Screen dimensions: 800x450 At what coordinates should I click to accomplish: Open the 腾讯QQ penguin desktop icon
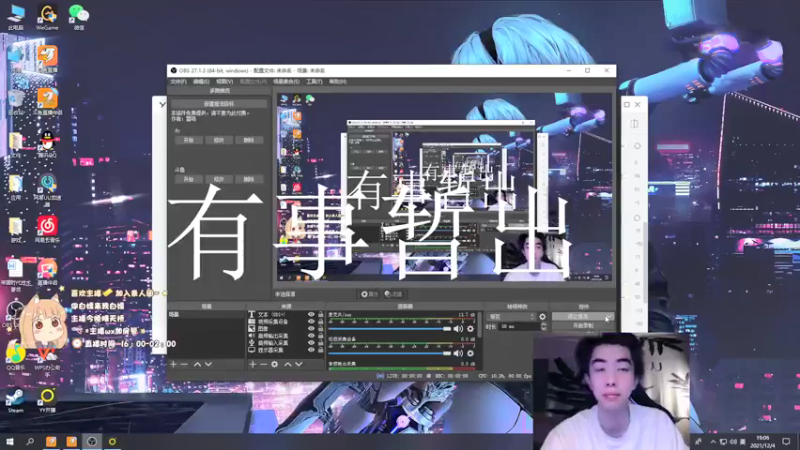[47, 144]
